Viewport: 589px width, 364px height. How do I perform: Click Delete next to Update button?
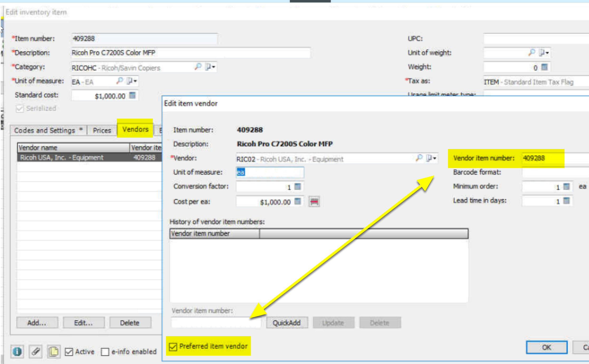pyautogui.click(x=380, y=323)
